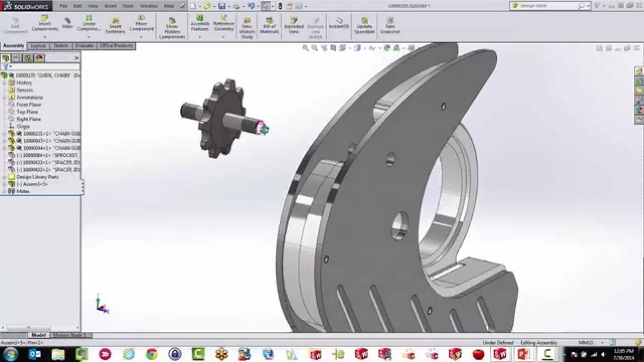Open Chrome from the Windows taskbar
Screen dimensions: 644x362
click(x=151, y=354)
